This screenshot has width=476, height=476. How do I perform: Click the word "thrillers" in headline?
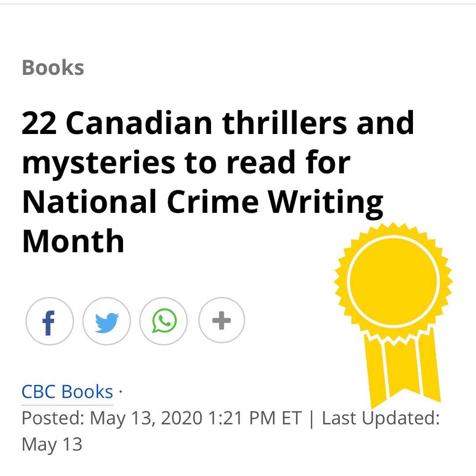[x=285, y=123]
